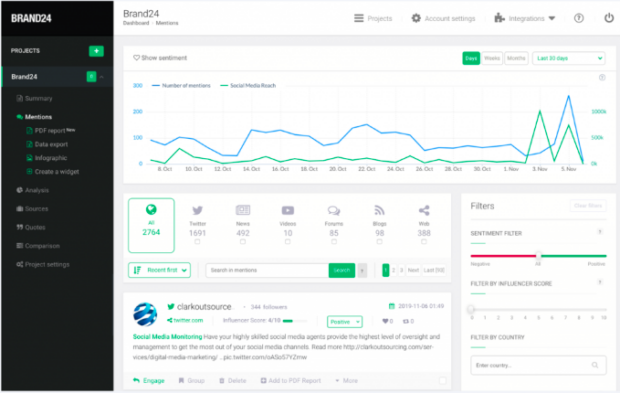Viewport: 620px width, 393px height.
Task: Click the magnifier icon in the country field
Action: coord(595,365)
